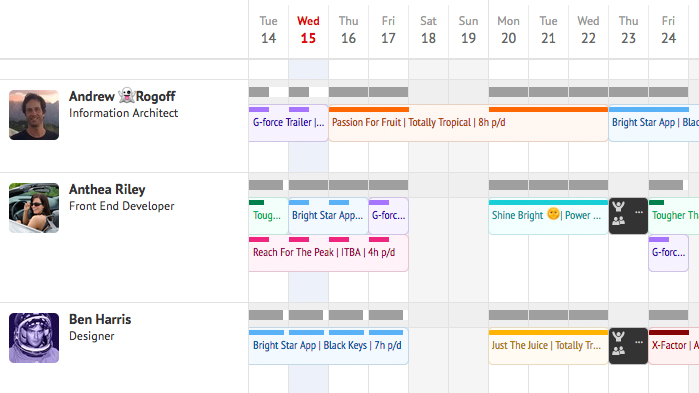
Task: Open the G-force Trailer booking for Andrew
Action: pyautogui.click(x=288, y=123)
